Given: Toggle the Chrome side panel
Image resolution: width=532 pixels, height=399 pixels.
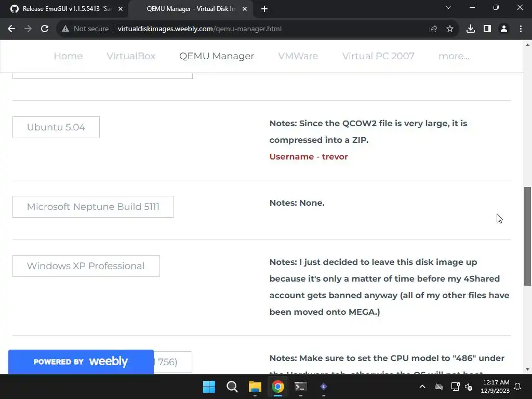Looking at the screenshot, I should click(487, 29).
